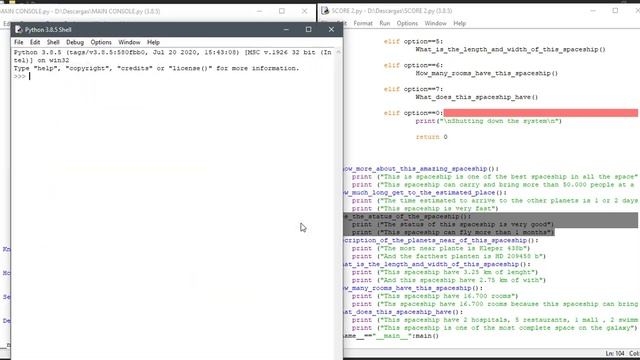
Task: Click 'This spaceship have 3.25 km of lenght' line
Action: tap(445, 272)
